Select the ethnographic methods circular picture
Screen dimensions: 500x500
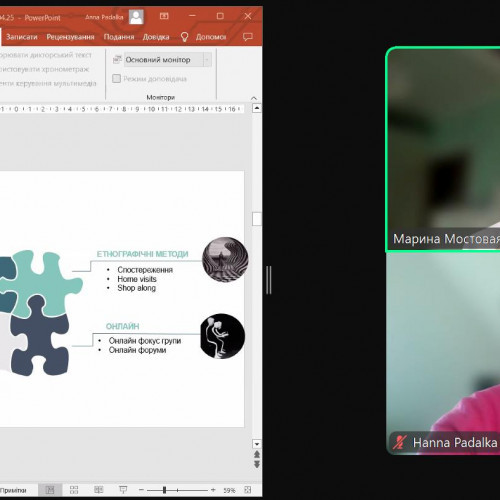[225, 259]
